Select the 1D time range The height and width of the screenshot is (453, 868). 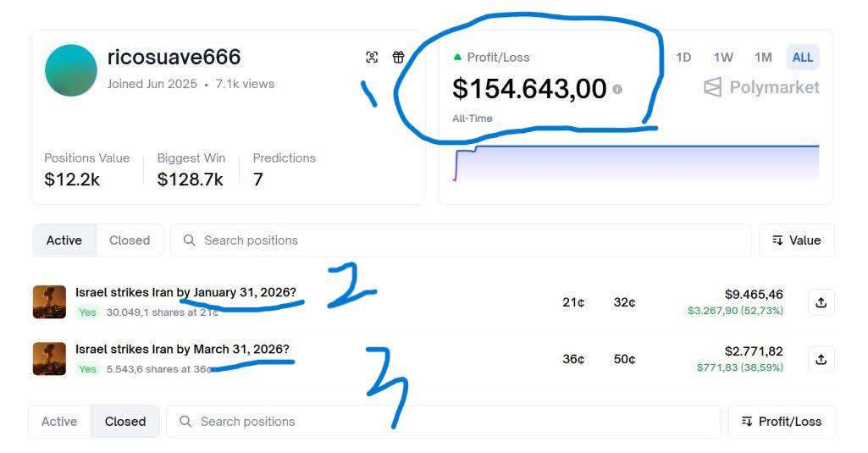(x=683, y=58)
